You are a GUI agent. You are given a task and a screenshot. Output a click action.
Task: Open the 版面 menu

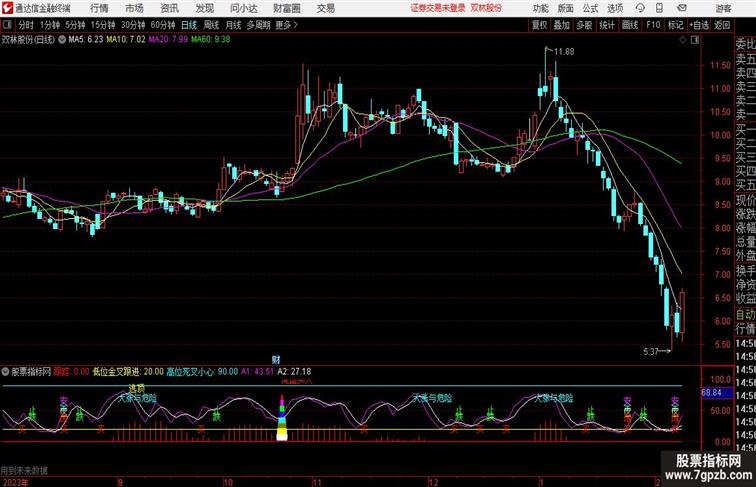tap(566, 8)
